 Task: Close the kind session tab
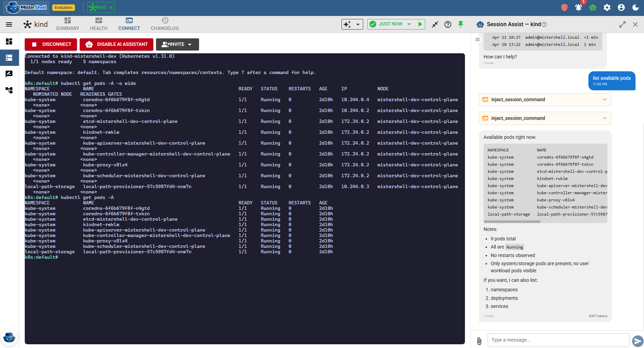pyautogui.click(x=111, y=7)
